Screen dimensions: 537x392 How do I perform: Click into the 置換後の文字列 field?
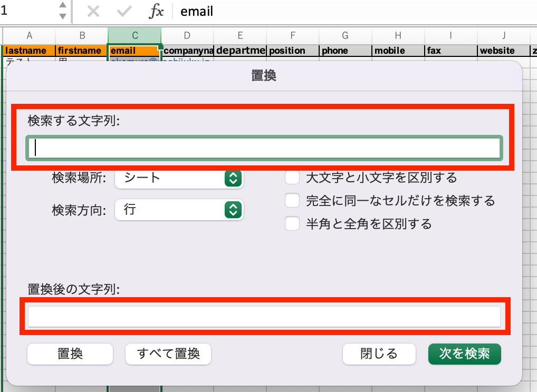pos(264,317)
